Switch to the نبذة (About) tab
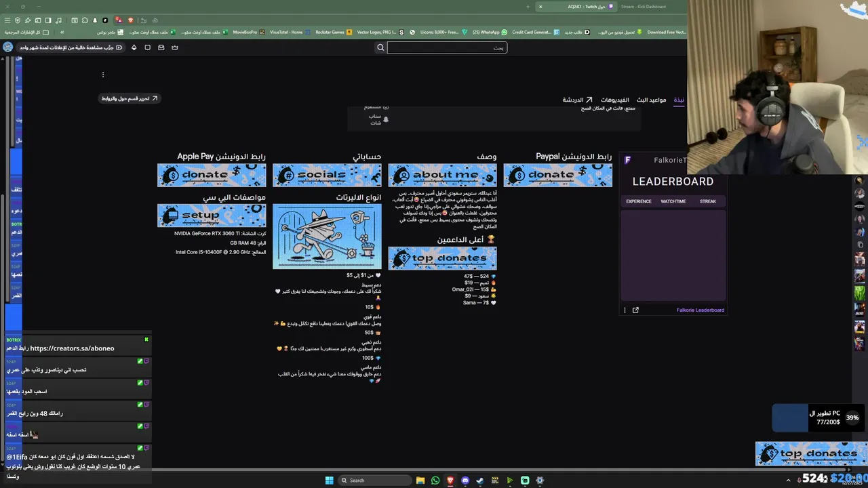This screenshot has width=868, height=488. pyautogui.click(x=678, y=100)
